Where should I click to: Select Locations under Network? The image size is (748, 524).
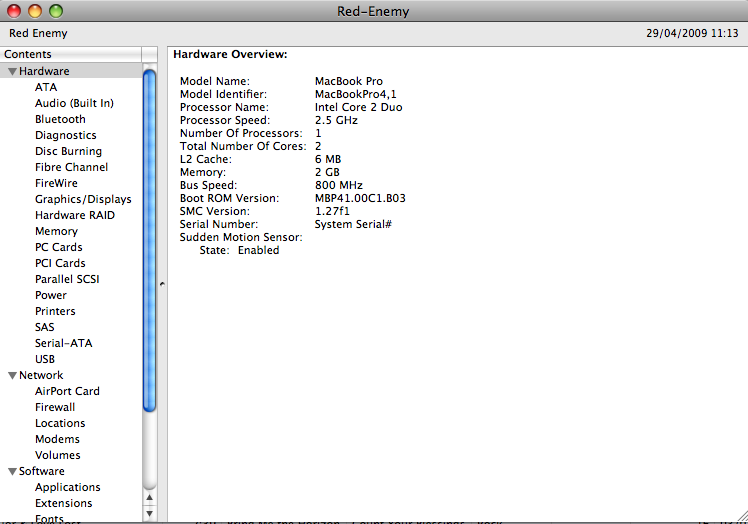(60, 423)
